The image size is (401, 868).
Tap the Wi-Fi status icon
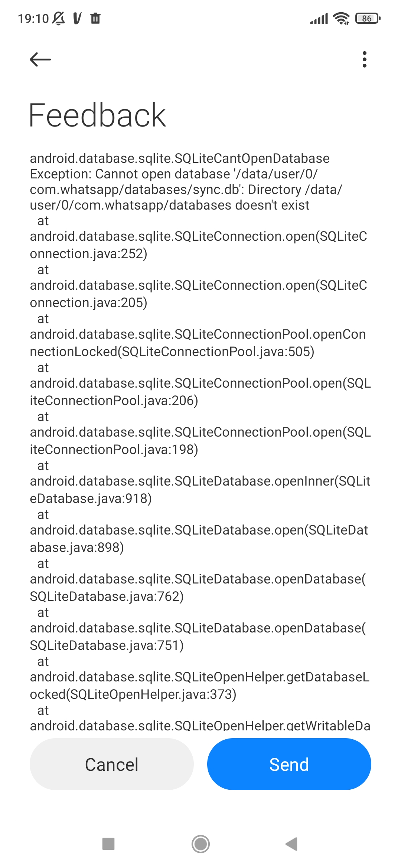[341, 18]
